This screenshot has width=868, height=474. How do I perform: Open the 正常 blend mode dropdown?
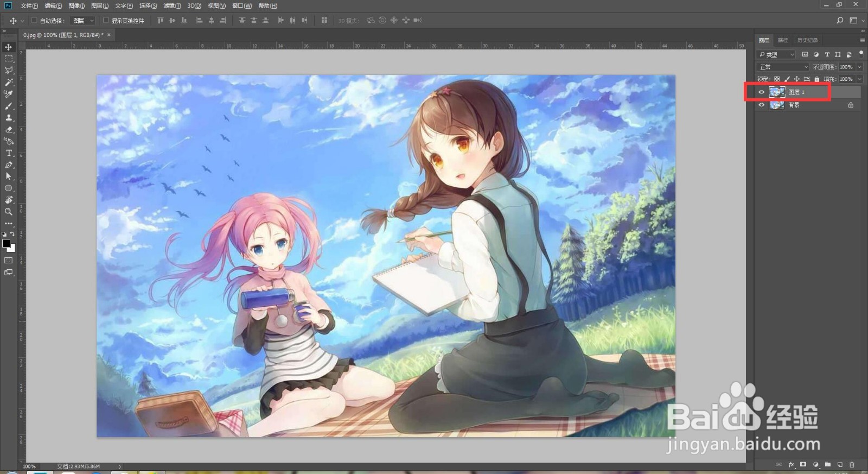coord(783,67)
